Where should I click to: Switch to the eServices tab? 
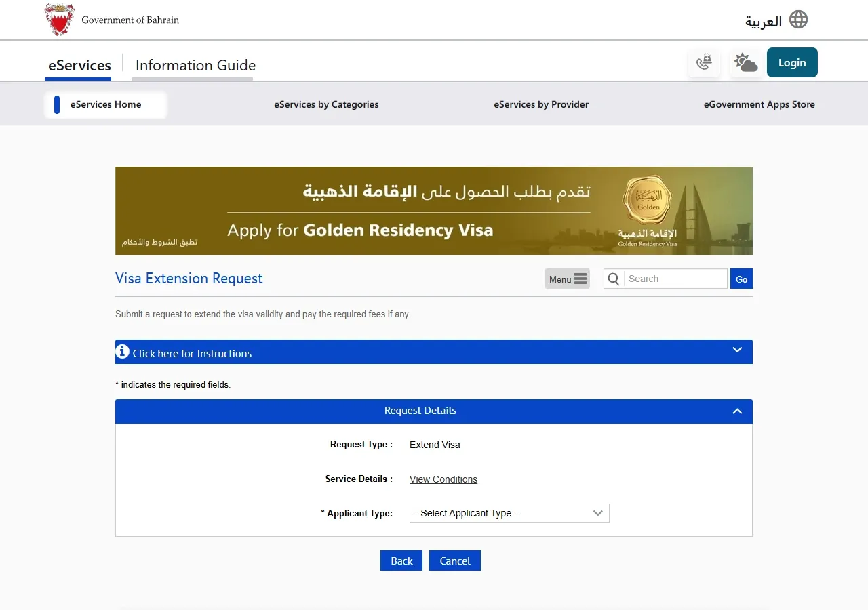79,66
